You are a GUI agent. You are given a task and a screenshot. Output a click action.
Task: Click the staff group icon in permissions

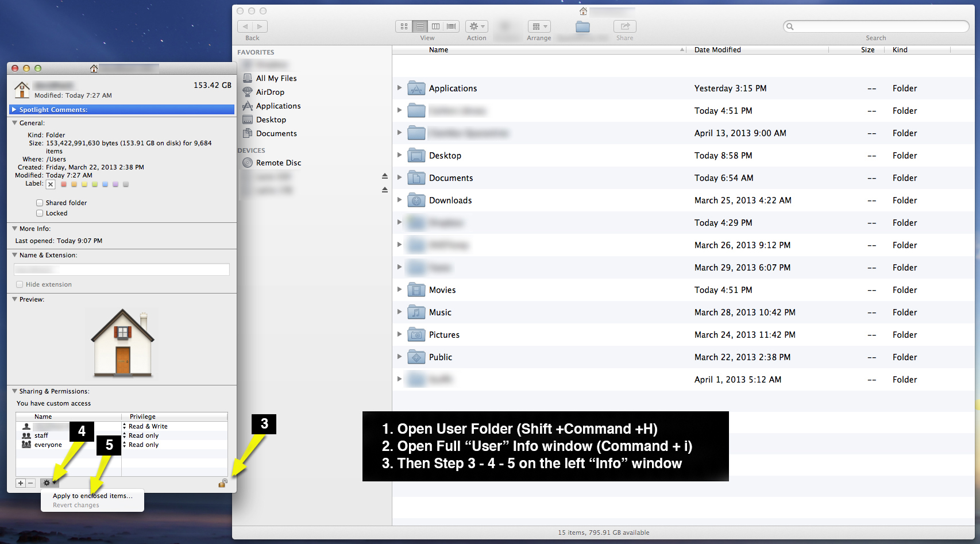pos(26,435)
